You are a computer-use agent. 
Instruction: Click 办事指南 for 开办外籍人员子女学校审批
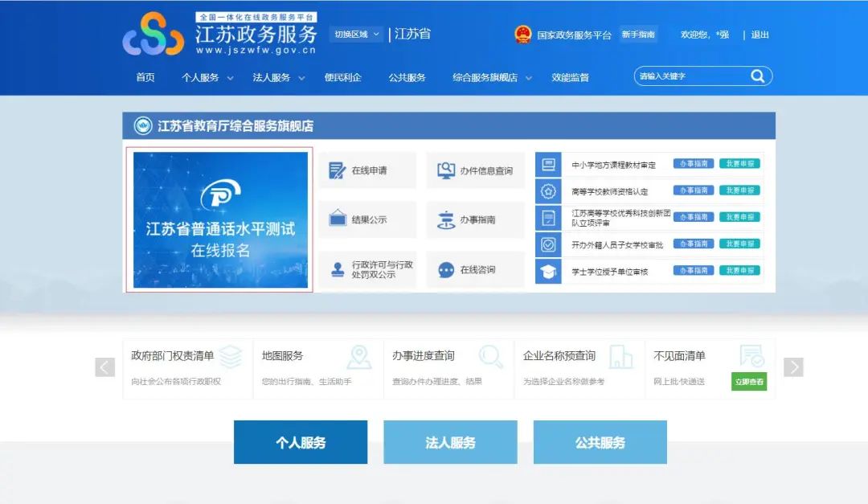694,244
